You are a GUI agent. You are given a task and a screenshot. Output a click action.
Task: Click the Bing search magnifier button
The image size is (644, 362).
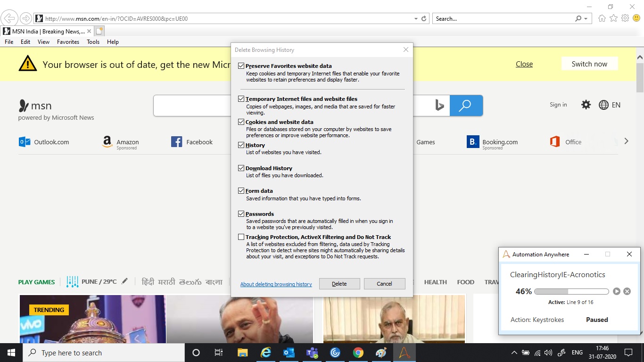point(466,106)
